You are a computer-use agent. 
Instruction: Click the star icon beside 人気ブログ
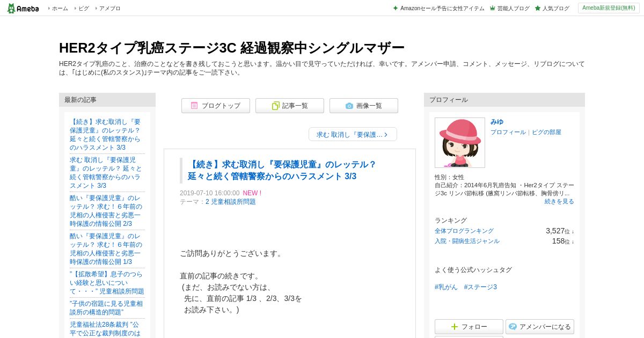538,8
